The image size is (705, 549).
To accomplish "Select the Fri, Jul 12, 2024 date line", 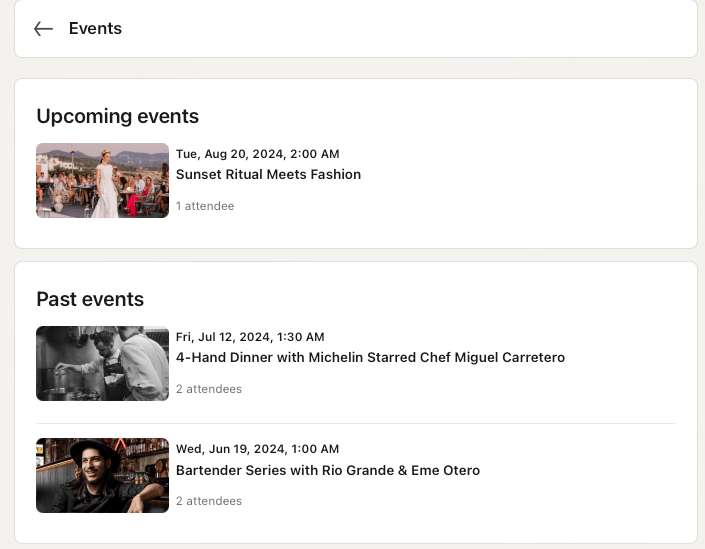I will click(x=250, y=337).
